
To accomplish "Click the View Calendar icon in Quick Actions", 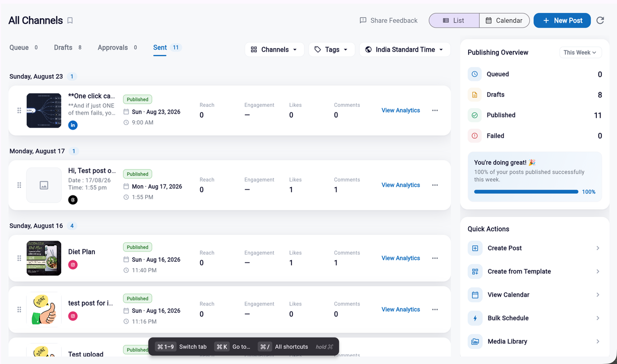I will pyautogui.click(x=475, y=295).
